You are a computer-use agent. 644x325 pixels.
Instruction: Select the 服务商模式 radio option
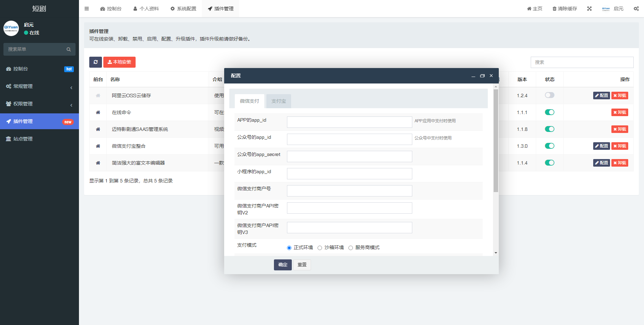pyautogui.click(x=350, y=248)
